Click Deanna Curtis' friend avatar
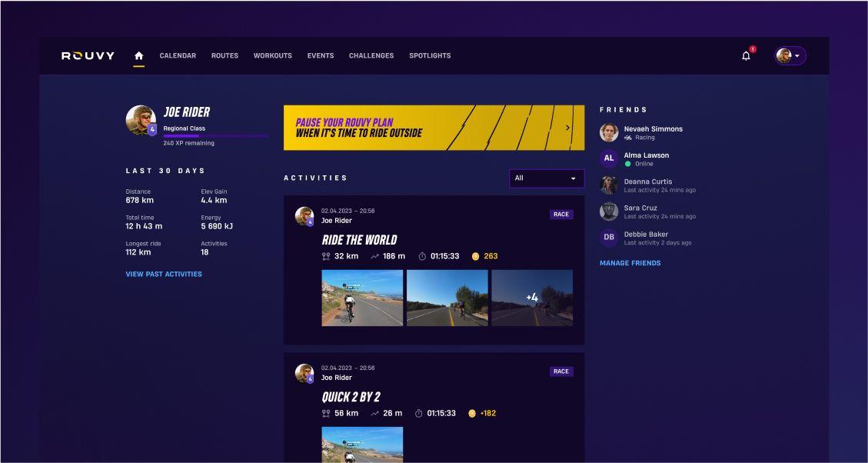The image size is (868, 463). (609, 185)
